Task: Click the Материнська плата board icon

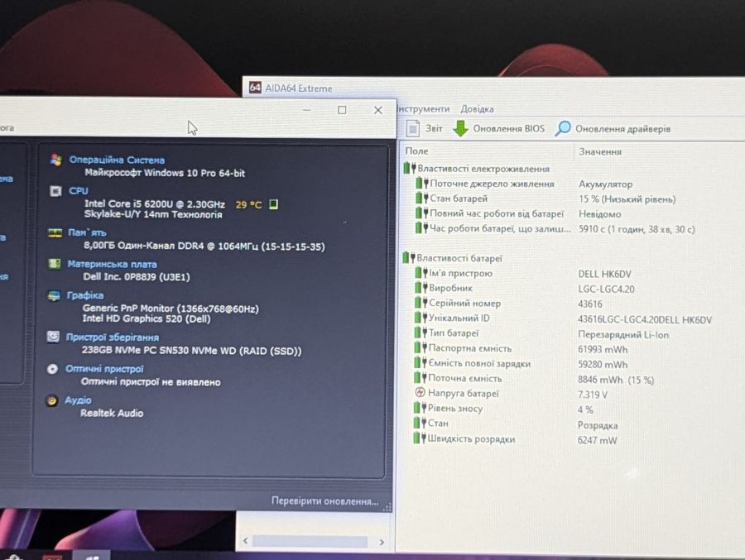Action: [54, 264]
